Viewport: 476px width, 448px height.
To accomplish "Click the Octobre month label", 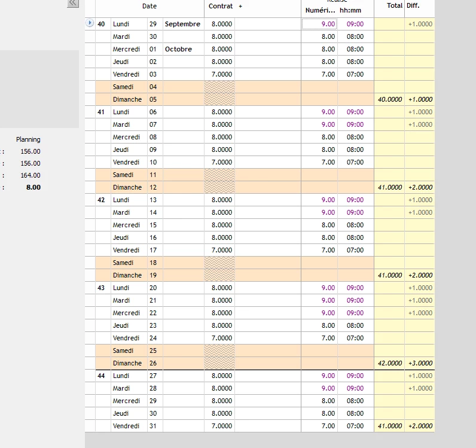I will click(178, 49).
